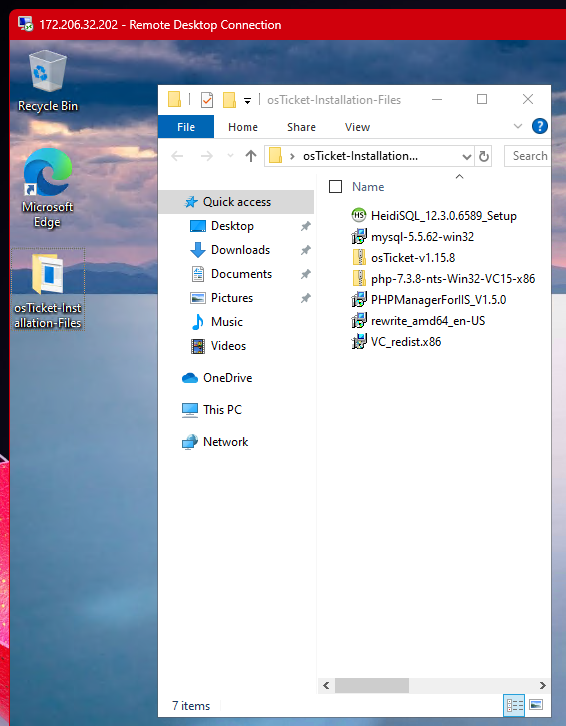Select the osTicket-v1.15.8 zip file

click(x=413, y=258)
